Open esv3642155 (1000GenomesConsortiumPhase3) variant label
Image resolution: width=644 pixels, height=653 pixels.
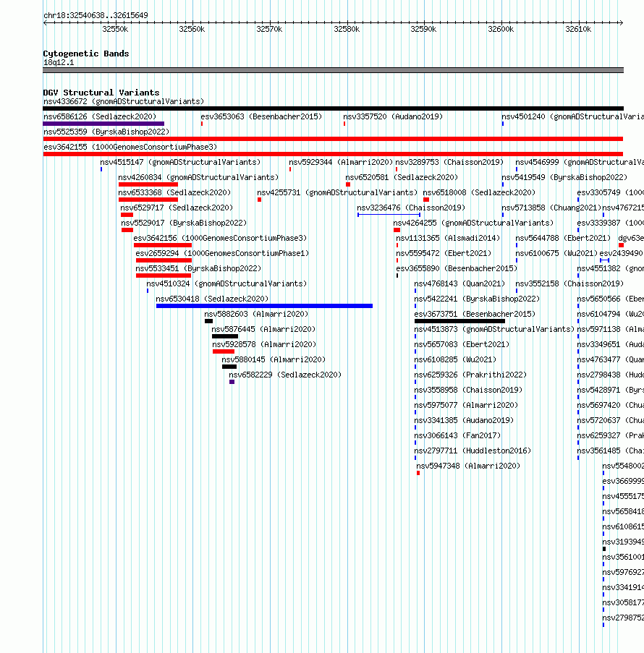pyautogui.click(x=130, y=147)
